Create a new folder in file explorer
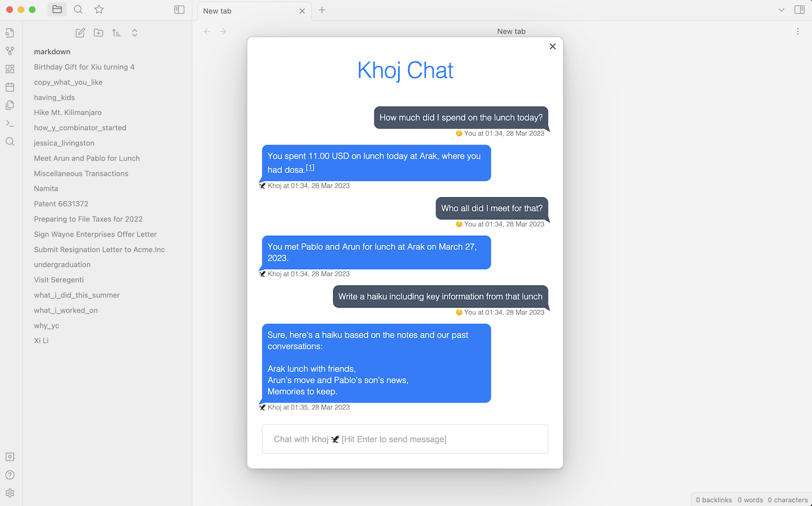The height and width of the screenshot is (506, 812). click(x=98, y=33)
